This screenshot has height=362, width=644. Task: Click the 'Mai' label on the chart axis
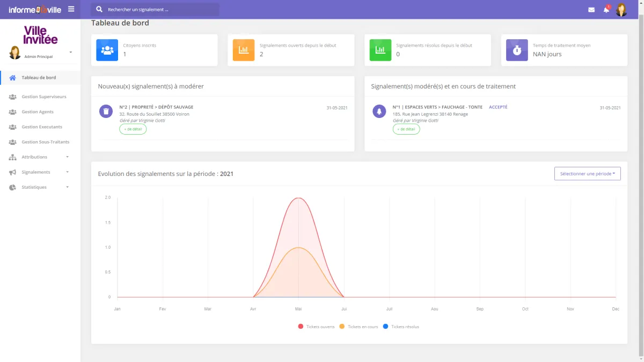(298, 309)
